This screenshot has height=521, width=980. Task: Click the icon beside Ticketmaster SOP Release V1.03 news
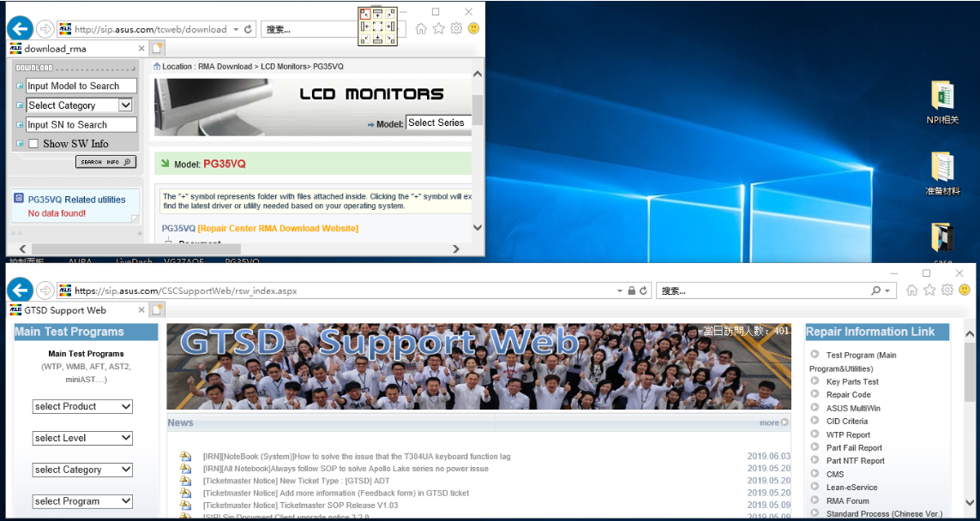pyautogui.click(x=185, y=506)
